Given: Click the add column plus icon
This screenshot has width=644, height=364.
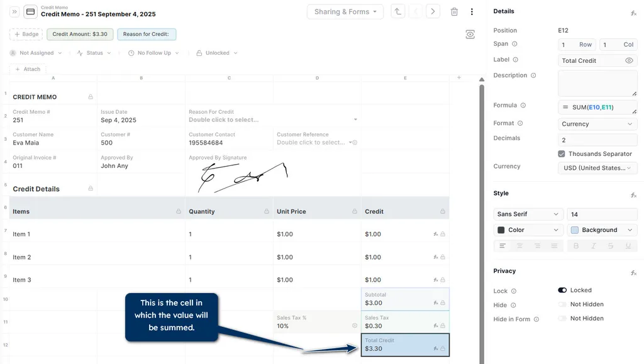Looking at the screenshot, I should coord(459,77).
